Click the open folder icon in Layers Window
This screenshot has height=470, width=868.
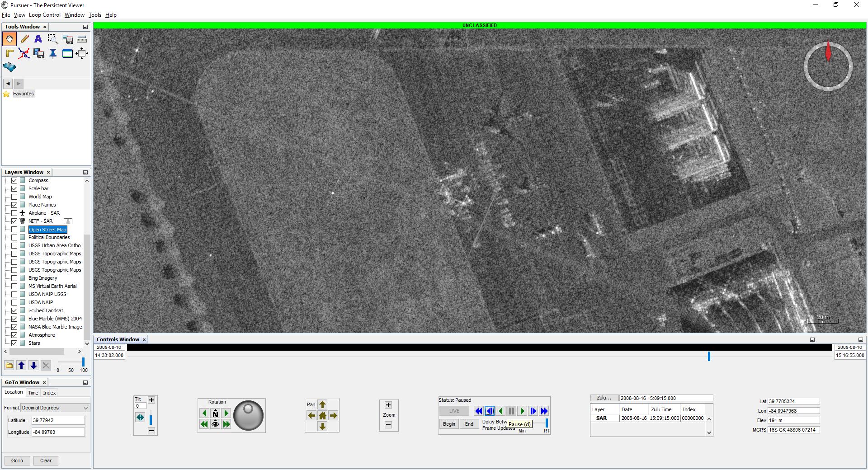[x=9, y=365]
